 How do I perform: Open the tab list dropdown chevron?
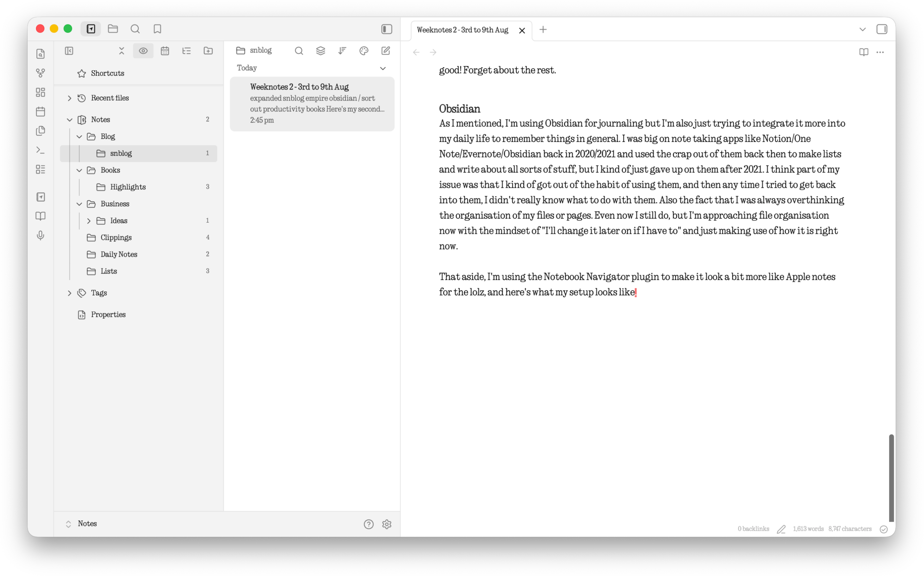coord(863,29)
